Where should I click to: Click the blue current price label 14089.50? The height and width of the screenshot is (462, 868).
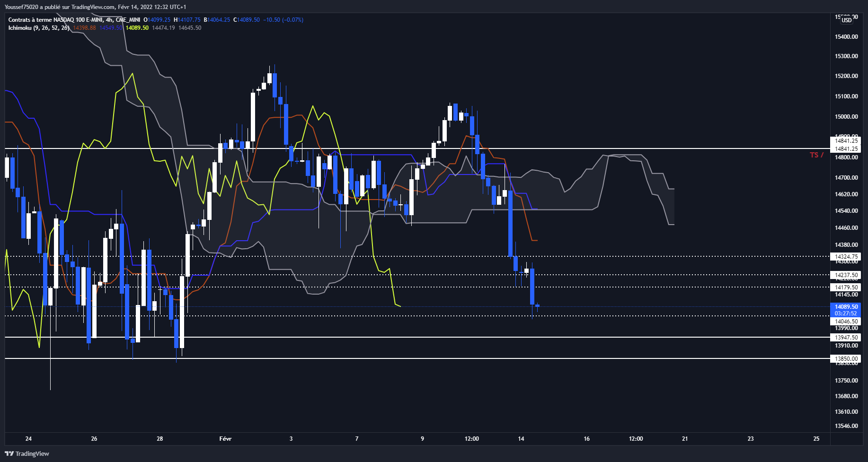(x=846, y=307)
